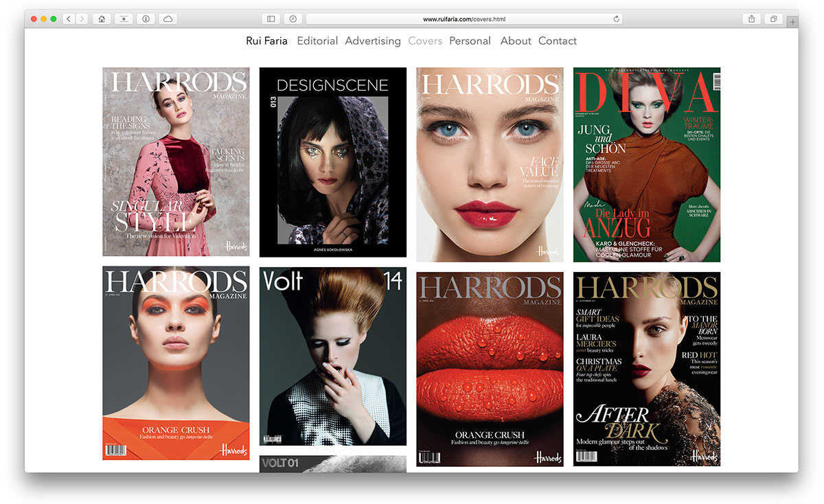
Task: Go to the About page
Action: 516,41
